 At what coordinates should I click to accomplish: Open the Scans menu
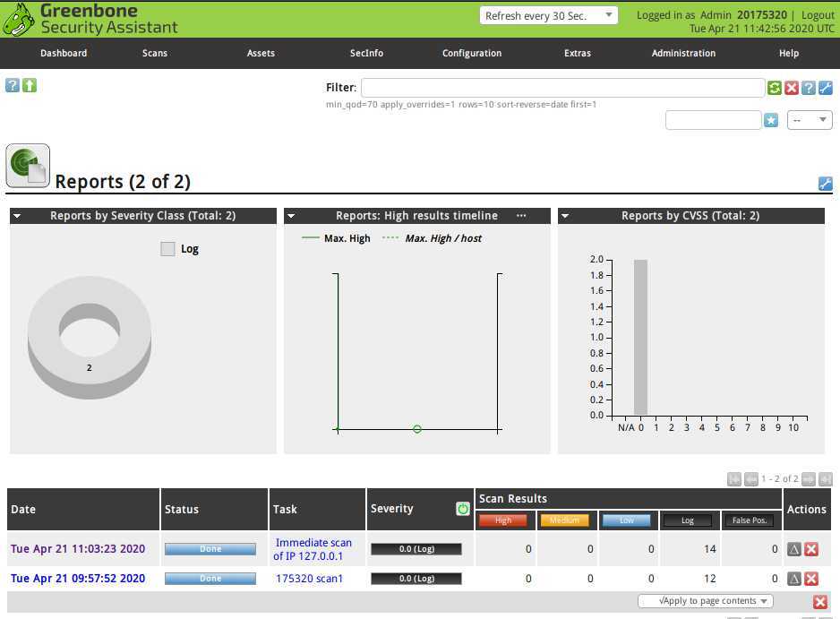155,53
